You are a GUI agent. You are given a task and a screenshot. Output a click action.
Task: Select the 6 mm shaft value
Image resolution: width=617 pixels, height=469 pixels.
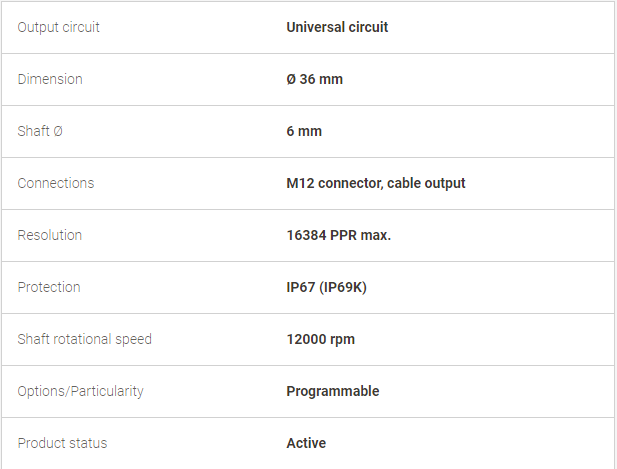click(304, 131)
